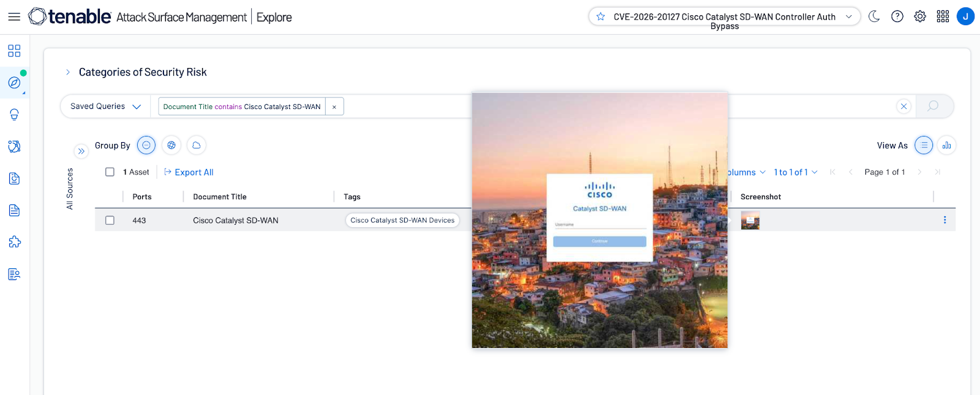This screenshot has height=395, width=980.
Task: Check the Cisco Catalyst SD-WAN row checkbox
Action: [110, 220]
